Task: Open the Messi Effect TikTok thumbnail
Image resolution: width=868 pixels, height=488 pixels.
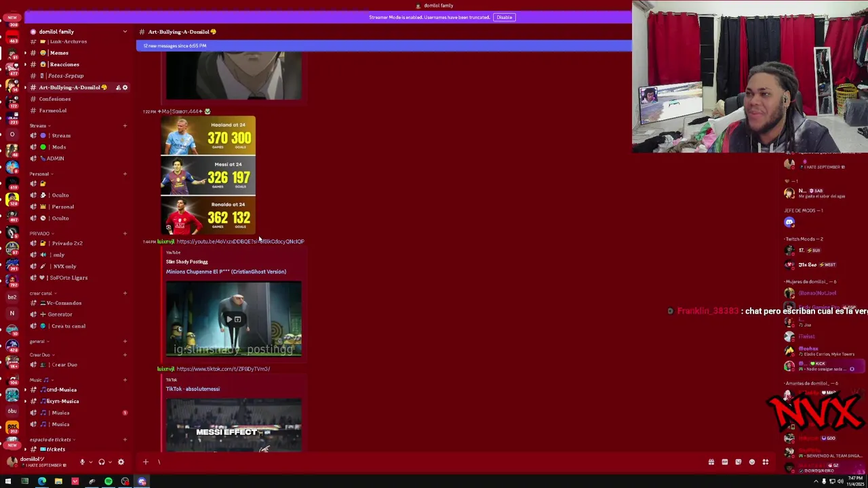Action: pyautogui.click(x=234, y=424)
